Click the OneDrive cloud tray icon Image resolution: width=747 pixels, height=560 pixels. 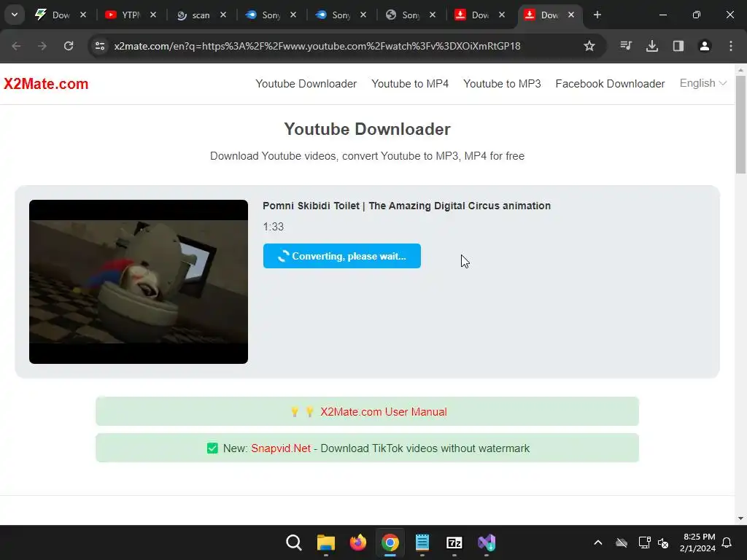click(x=622, y=542)
